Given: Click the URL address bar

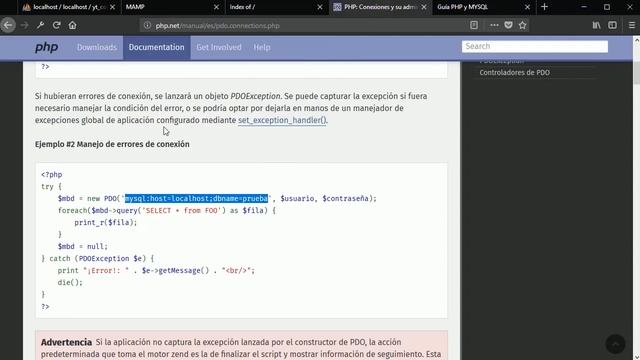Looking at the screenshot, I should click(310, 25).
